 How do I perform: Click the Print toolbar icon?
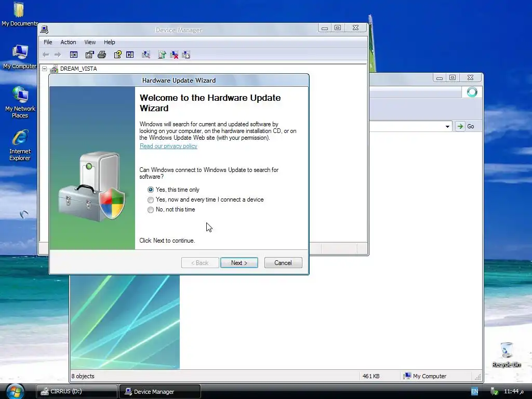pos(102,55)
